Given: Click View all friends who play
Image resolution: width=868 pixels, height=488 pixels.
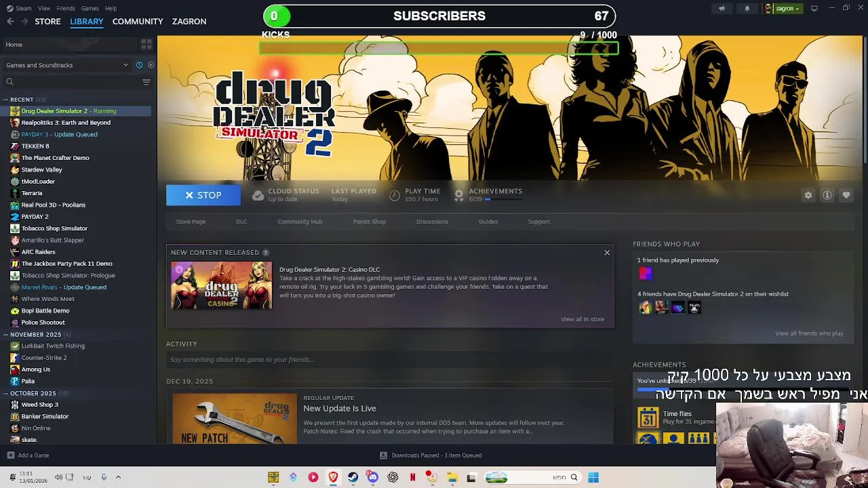Looking at the screenshot, I should (809, 333).
